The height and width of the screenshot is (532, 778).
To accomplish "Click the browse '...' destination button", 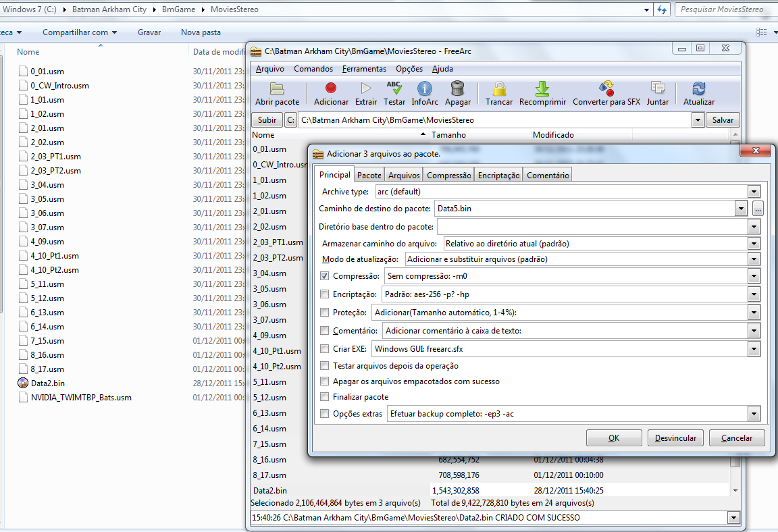I will (758, 209).
